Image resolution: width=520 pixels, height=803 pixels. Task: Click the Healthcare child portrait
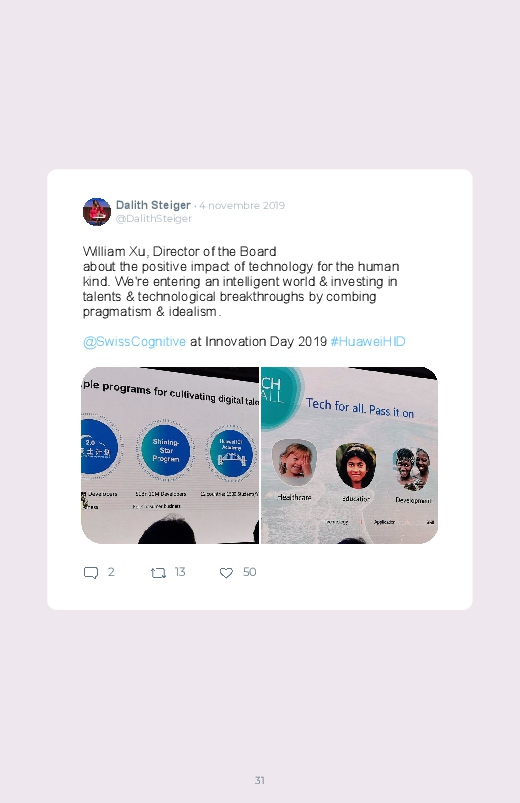point(294,462)
